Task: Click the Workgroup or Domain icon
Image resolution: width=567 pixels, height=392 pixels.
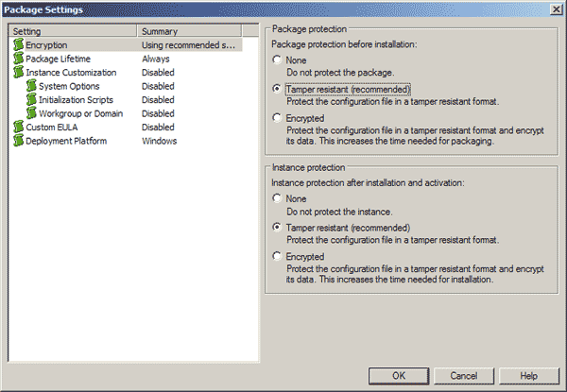Action: coord(31,113)
